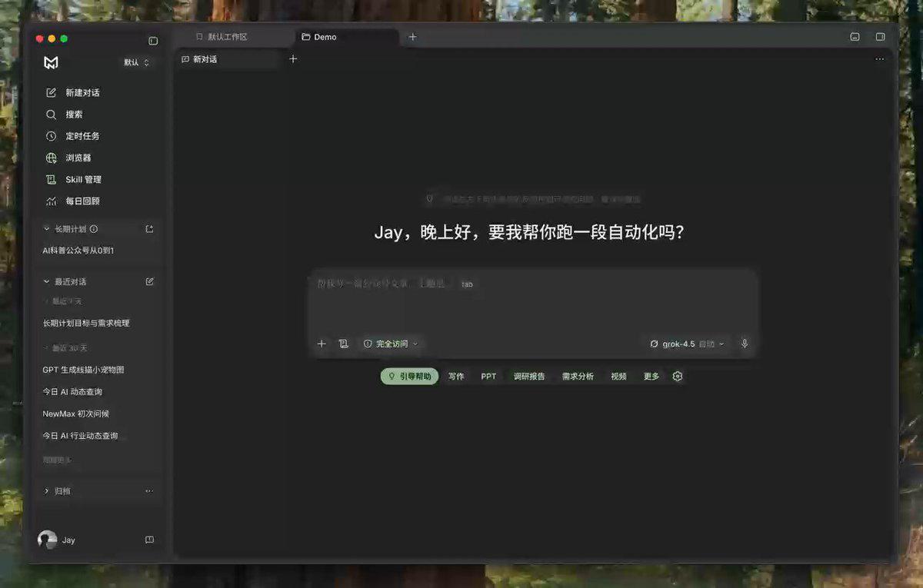923x588 pixels.
Task: Open the 归档 three-dot menu
Action: coord(149,490)
